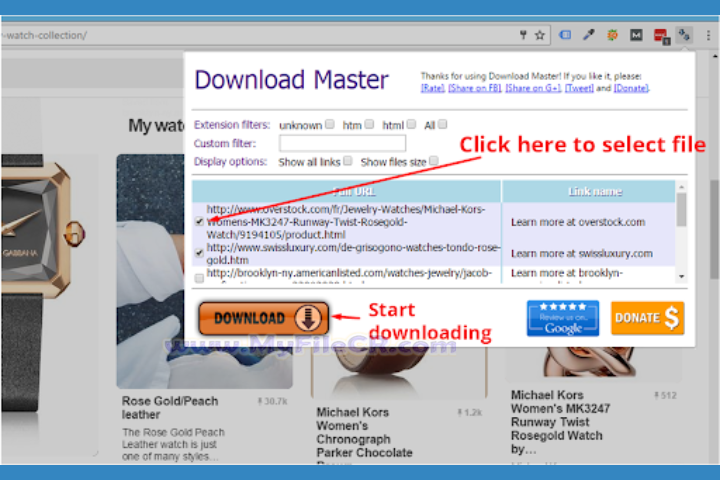The width and height of the screenshot is (720, 480).
Task: Click the link list scroll down arrow
Action: point(681,276)
